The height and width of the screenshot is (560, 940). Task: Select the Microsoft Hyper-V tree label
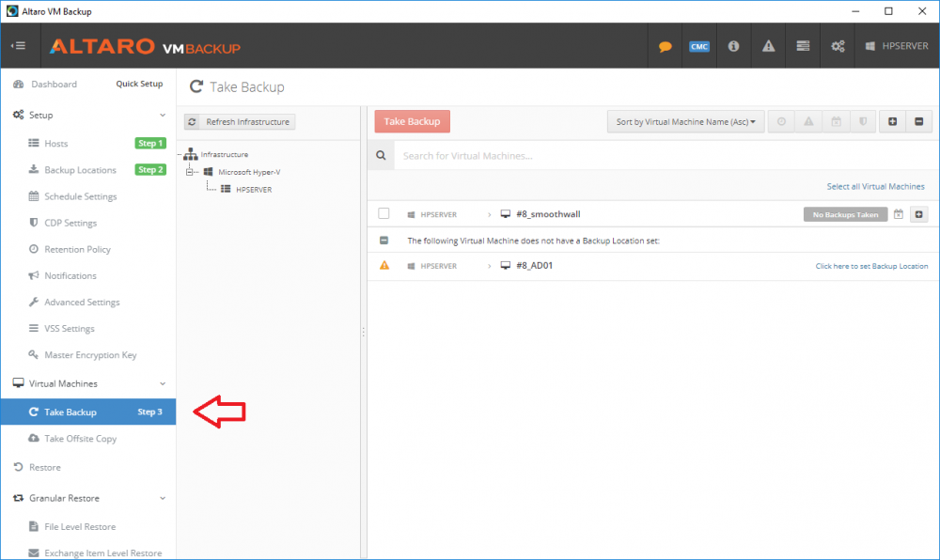(249, 172)
